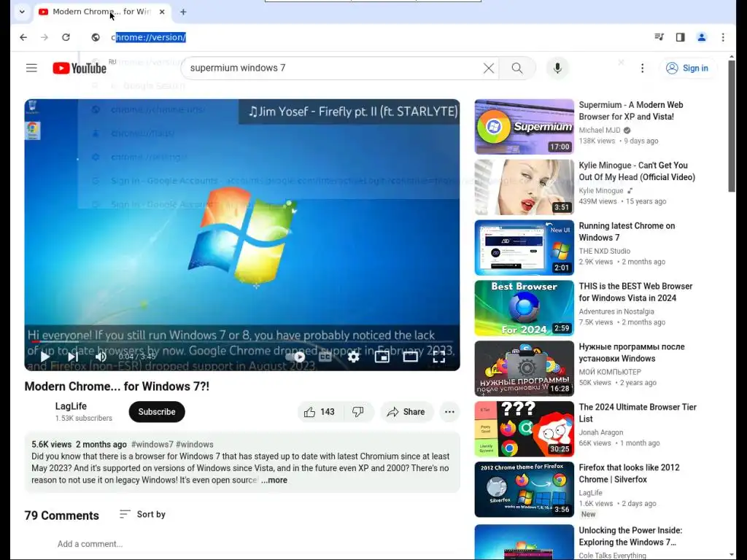747x560 pixels.
Task: Toggle the browser side panel
Action: click(x=681, y=37)
